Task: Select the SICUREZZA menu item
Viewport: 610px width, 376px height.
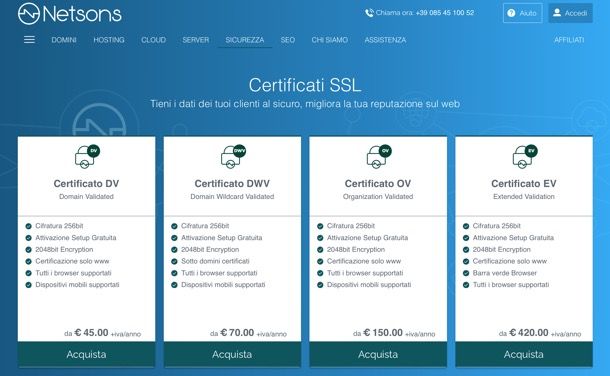Action: [245, 40]
